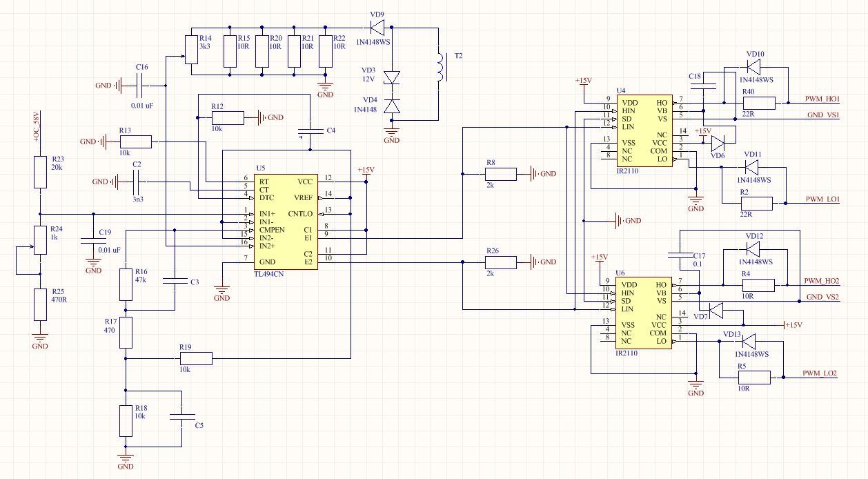Select the VREF pin name on U5

tap(304, 197)
